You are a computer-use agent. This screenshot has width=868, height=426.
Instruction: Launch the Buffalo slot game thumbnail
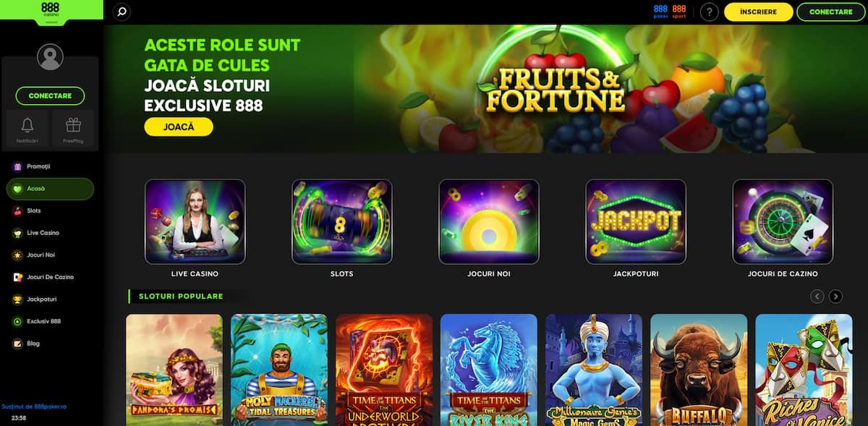(699, 370)
